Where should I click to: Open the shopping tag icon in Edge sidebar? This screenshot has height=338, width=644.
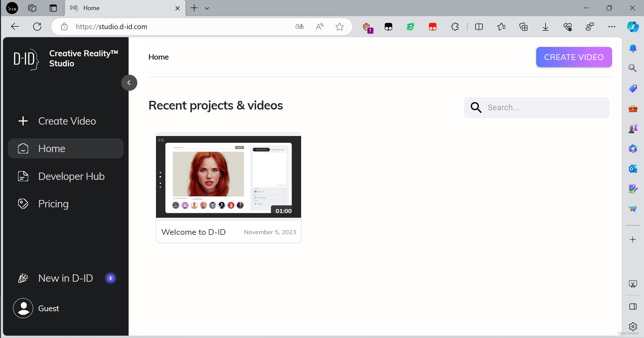click(633, 88)
